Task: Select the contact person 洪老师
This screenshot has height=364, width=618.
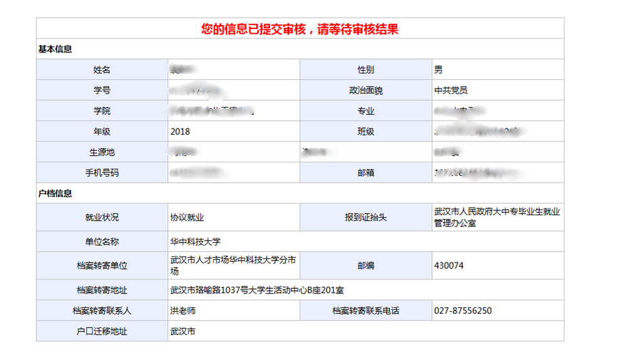Action: [183, 311]
